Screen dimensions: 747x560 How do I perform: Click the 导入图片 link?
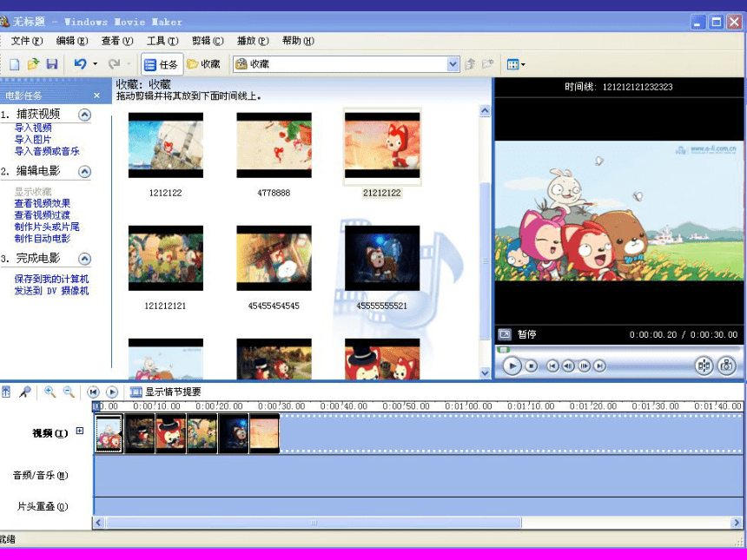pyautogui.click(x=33, y=140)
